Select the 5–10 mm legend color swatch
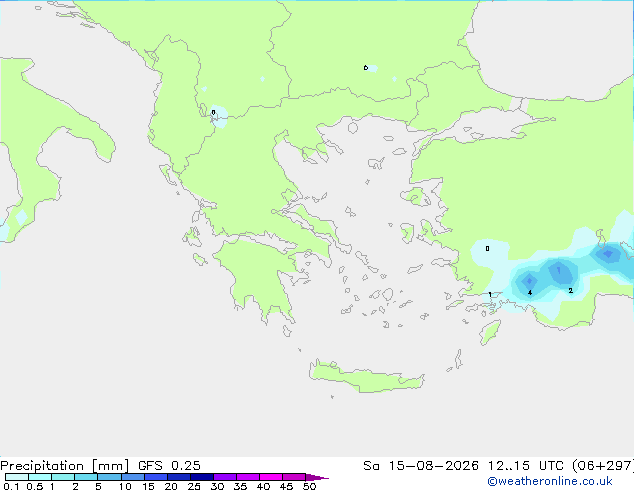This screenshot has height=490, width=634. click(109, 477)
